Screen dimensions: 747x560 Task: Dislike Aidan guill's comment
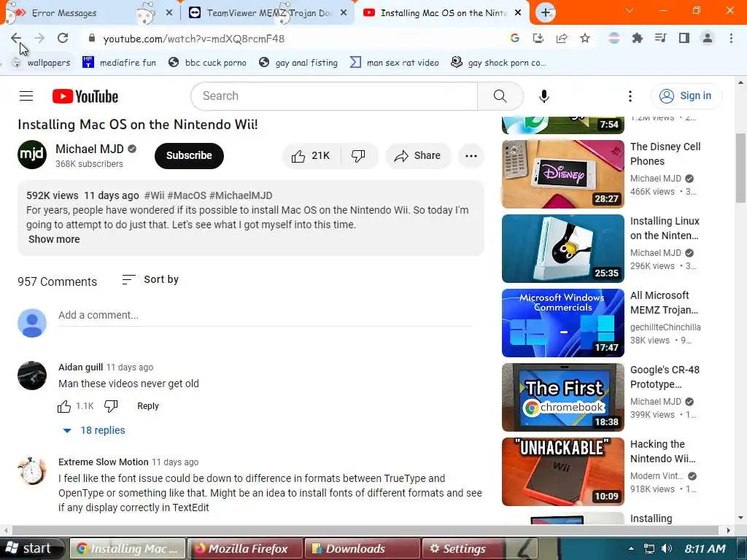pyautogui.click(x=111, y=406)
